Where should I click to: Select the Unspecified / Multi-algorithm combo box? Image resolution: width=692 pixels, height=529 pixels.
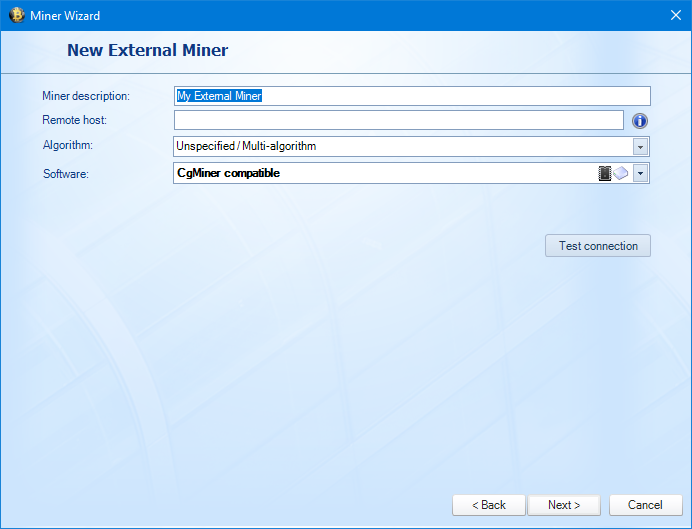(x=411, y=146)
